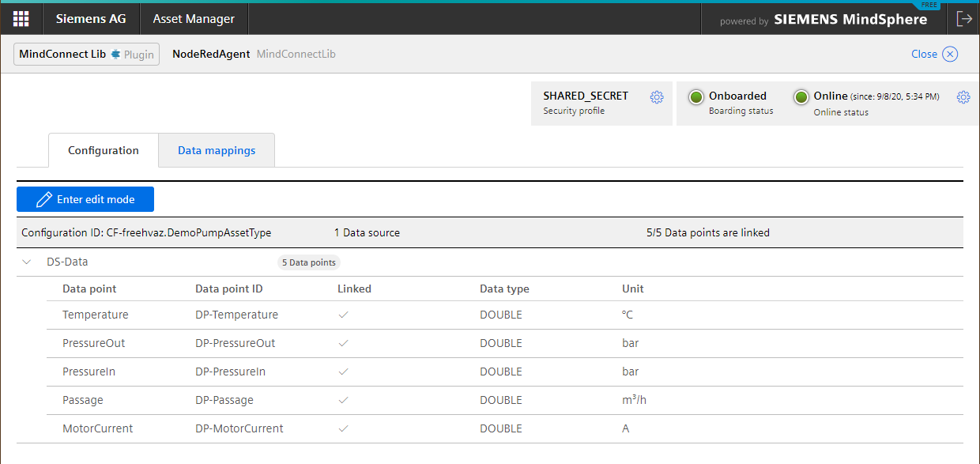Select the MotorCurrent data point name

pos(97,428)
